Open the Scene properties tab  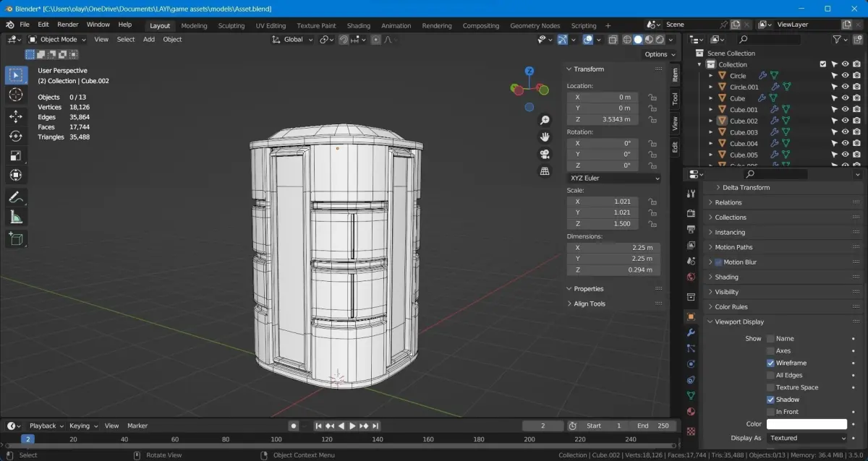click(x=691, y=261)
